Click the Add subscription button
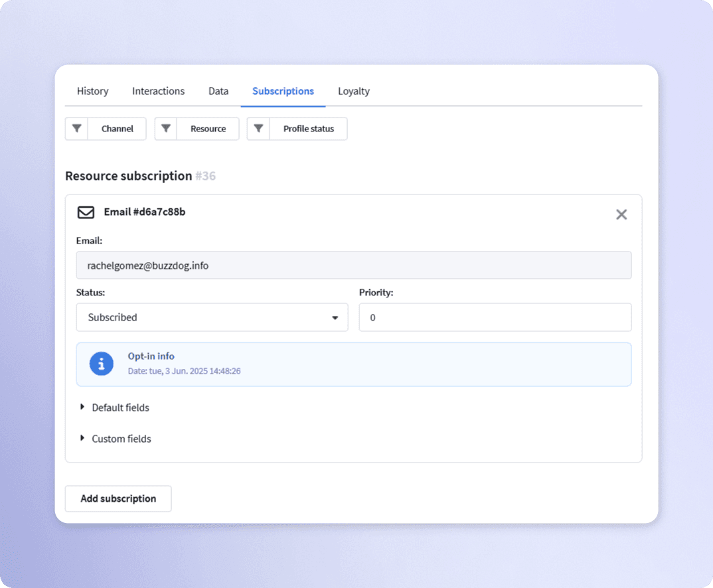The width and height of the screenshot is (713, 588). pos(118,498)
